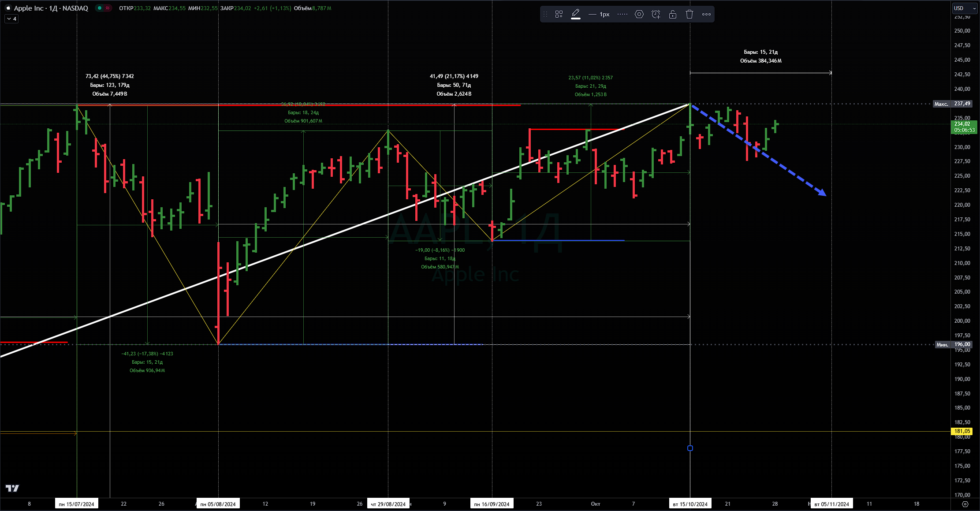Open drawing settings hexagon icon
Viewport: 980px width, 511px height.
click(639, 14)
